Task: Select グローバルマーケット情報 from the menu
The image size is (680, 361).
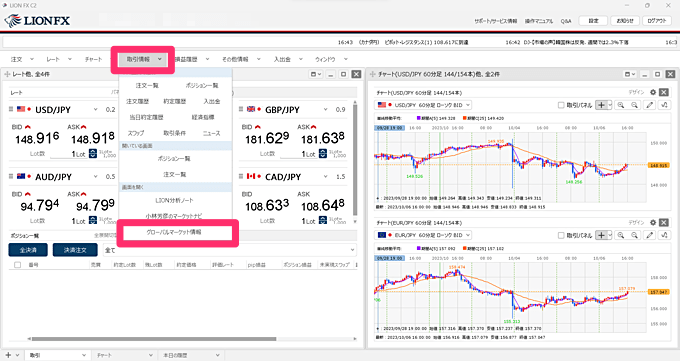Action: (x=174, y=232)
